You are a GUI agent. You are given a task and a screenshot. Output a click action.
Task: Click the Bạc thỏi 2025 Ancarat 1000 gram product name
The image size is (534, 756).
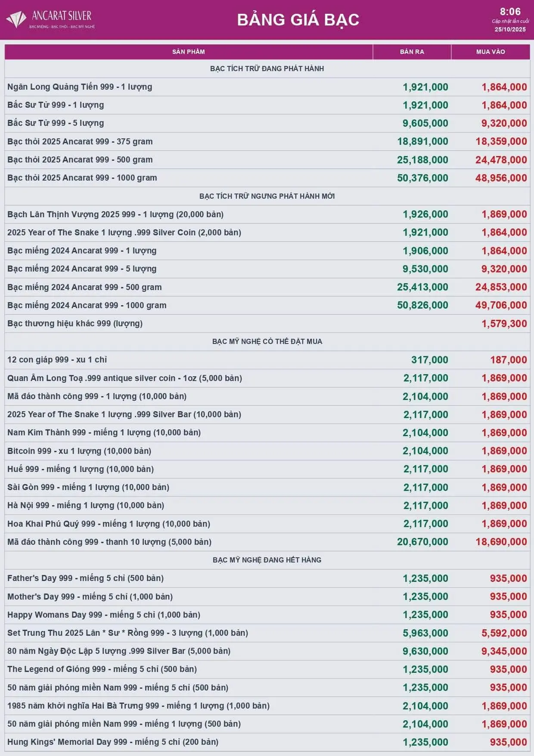(82, 178)
